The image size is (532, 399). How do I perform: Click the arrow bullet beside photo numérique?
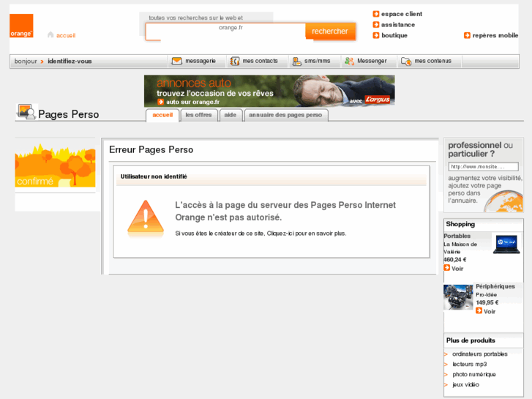pyautogui.click(x=446, y=375)
